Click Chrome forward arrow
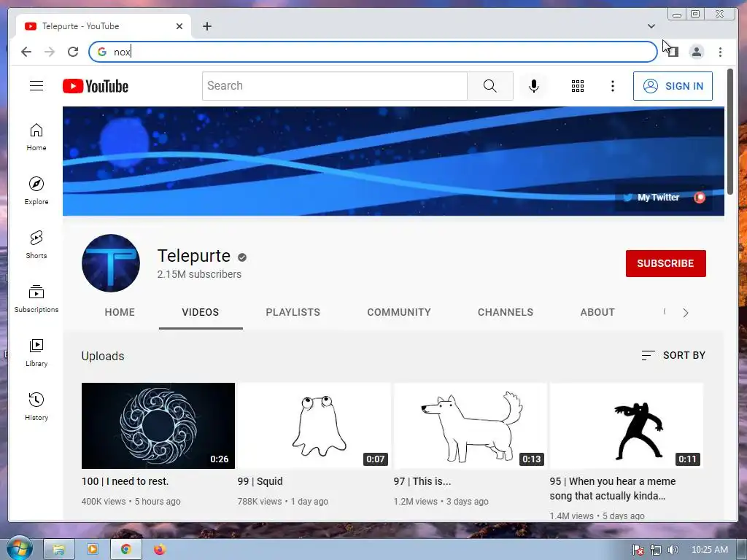Screen dimensions: 747x560 click(50, 52)
